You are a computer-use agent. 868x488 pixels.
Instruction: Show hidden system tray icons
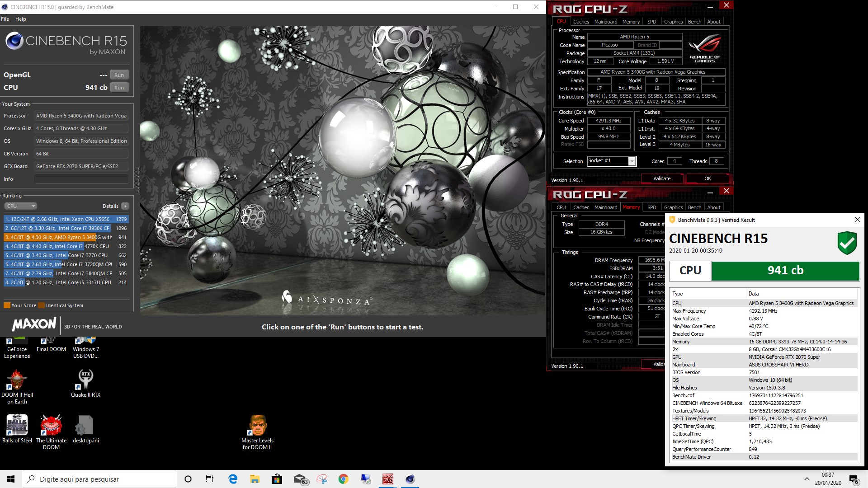[x=807, y=479]
